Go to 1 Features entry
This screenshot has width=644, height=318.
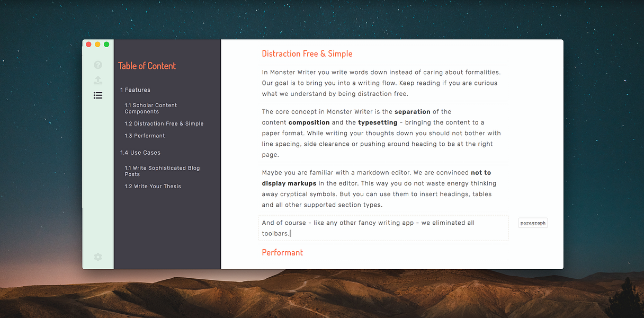135,90
